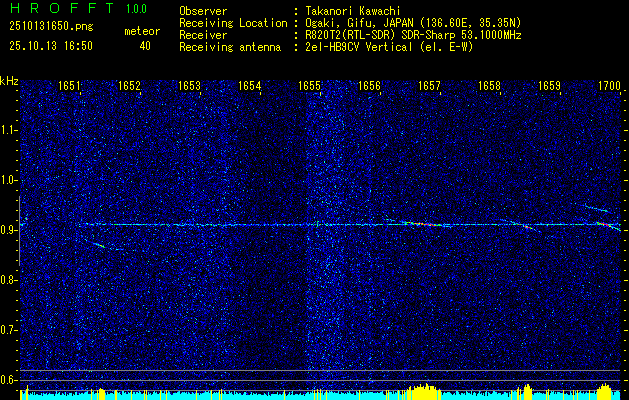The height and width of the screenshot is (400, 629).
Task: Click the 0.6 kHz frequency label
Action: [x=9, y=380]
